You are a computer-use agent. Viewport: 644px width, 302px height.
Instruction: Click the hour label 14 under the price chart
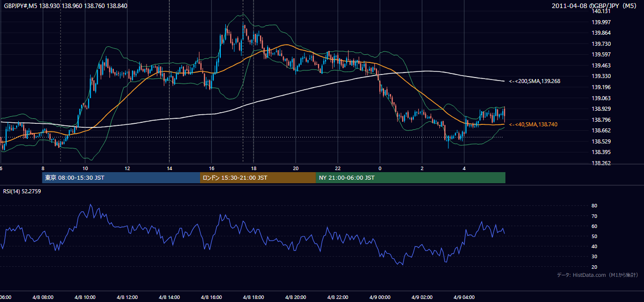point(169,168)
